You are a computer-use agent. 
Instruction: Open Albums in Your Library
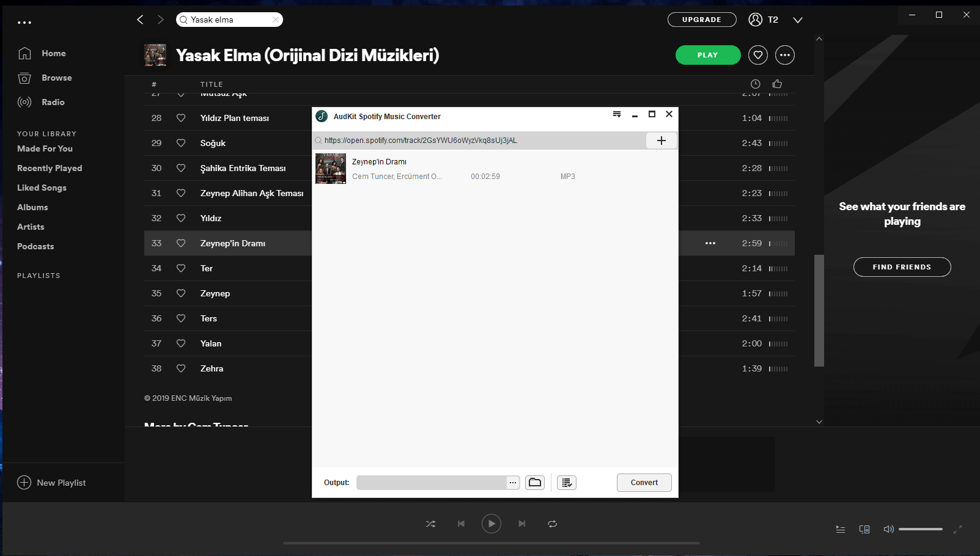coord(32,207)
